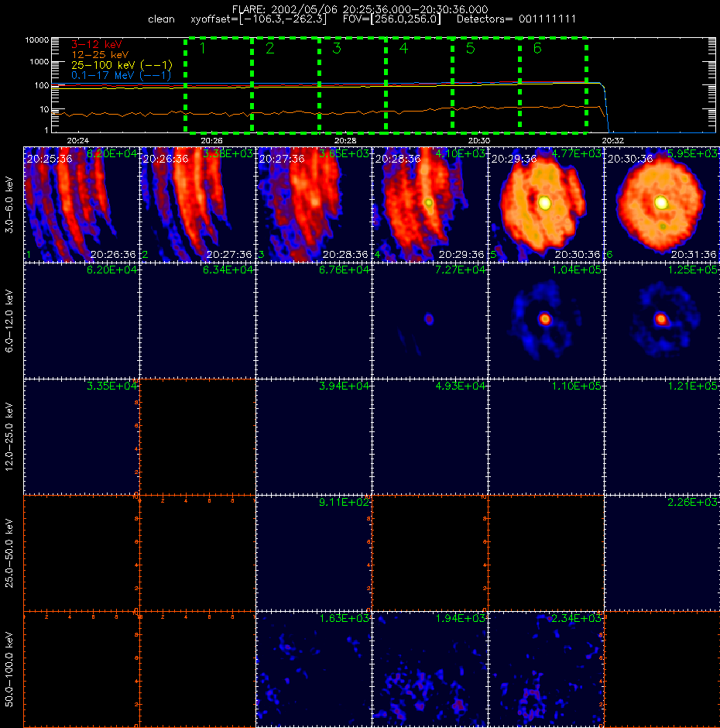Select the 25.0-50.0 keV image labeled 2.26E+03
This screenshot has height=728, width=720.
[x=662, y=552]
